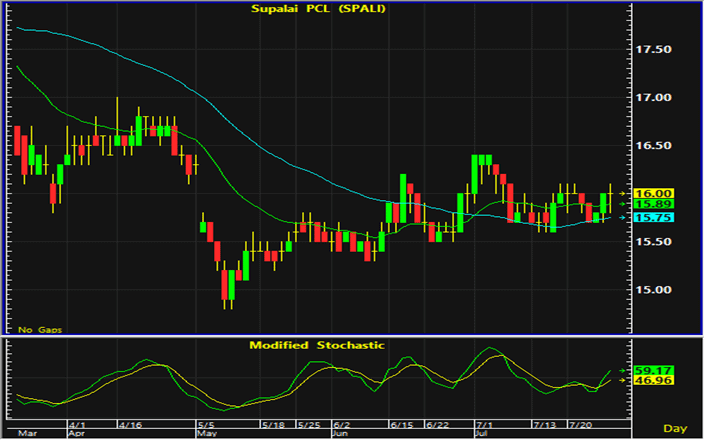Click the Day timeframe label
This screenshot has height=440, width=705.
click(675, 429)
